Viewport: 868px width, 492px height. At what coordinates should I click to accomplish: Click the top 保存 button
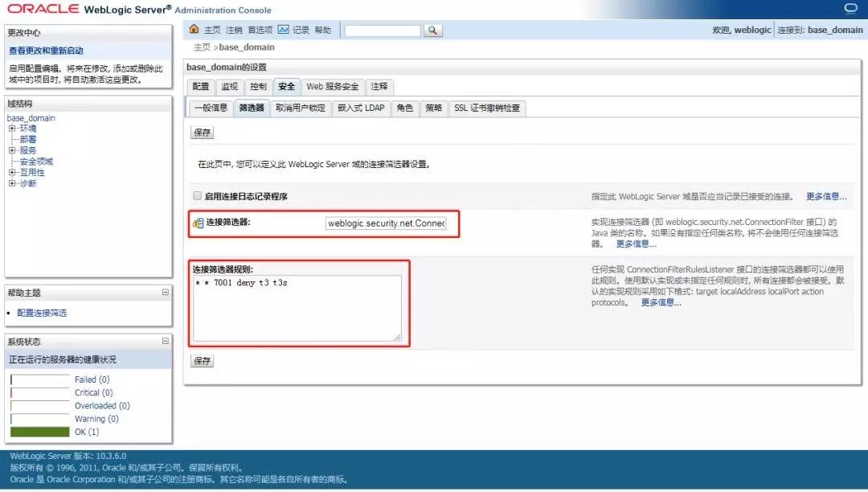[x=202, y=133]
